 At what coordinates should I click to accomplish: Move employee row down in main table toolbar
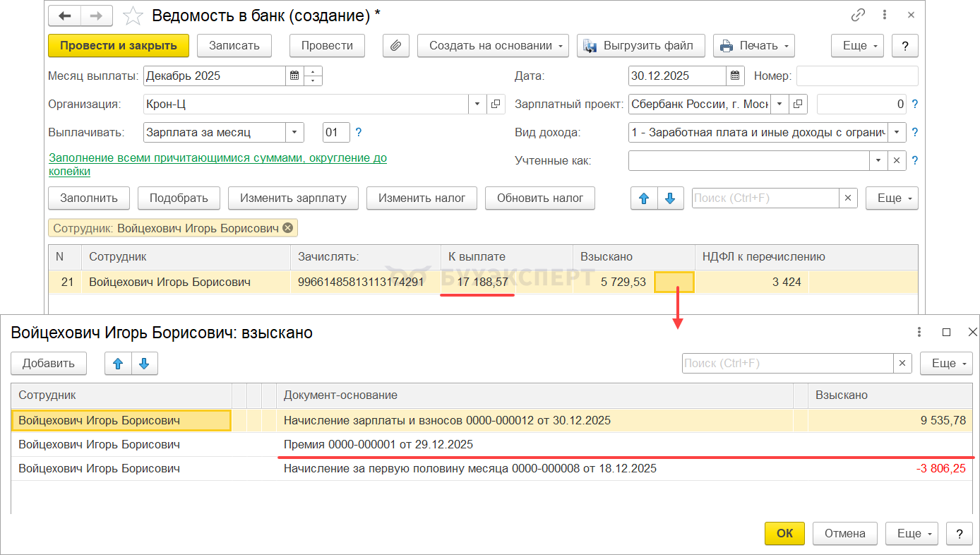tap(671, 198)
